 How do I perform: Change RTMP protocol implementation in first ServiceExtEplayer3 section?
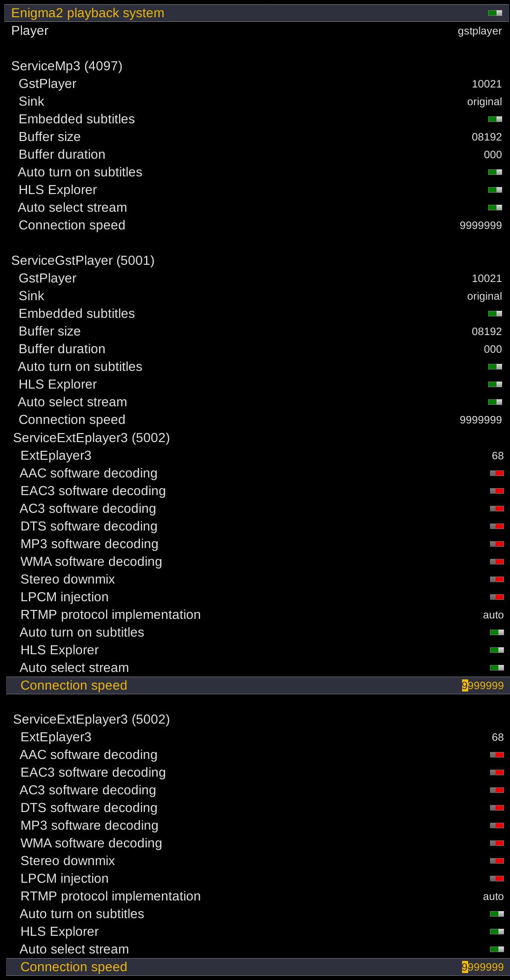[x=493, y=615]
